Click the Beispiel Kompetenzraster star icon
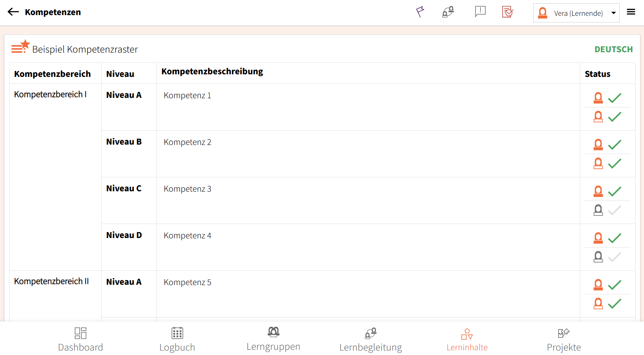Screen dimensions: 644x355 pos(20,47)
